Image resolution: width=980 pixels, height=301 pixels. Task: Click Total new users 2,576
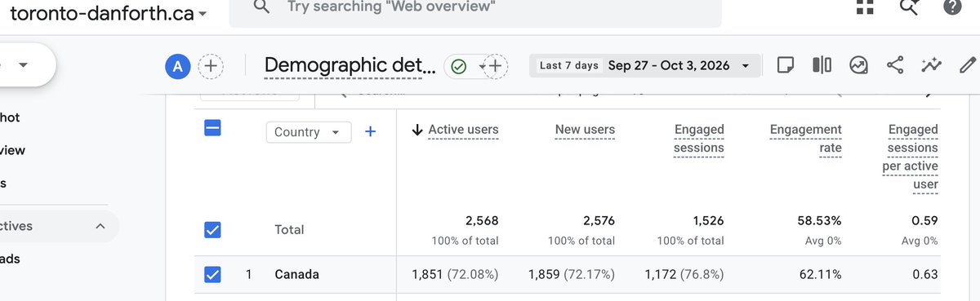coord(599,220)
